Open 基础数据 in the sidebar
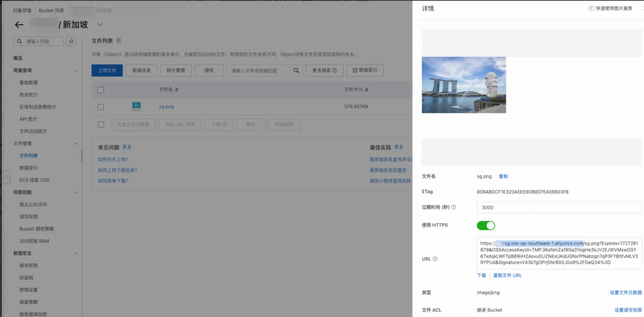Image resolution: width=644 pixels, height=317 pixels. coord(29,83)
